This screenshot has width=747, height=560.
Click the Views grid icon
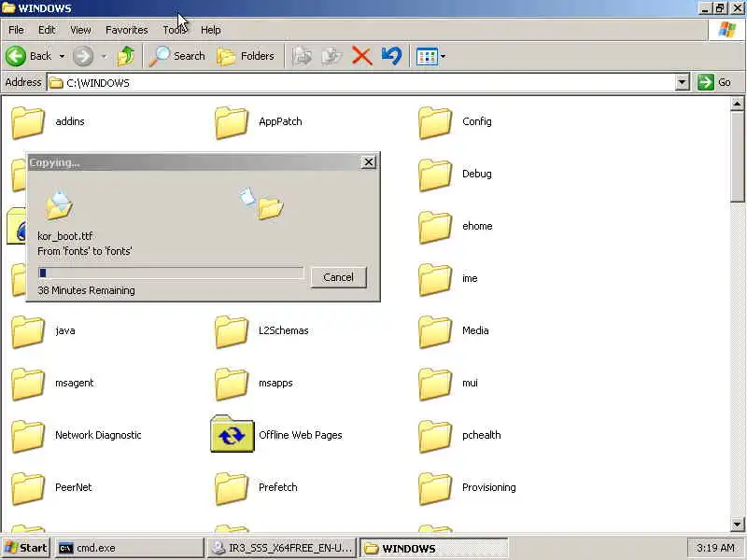427,57
